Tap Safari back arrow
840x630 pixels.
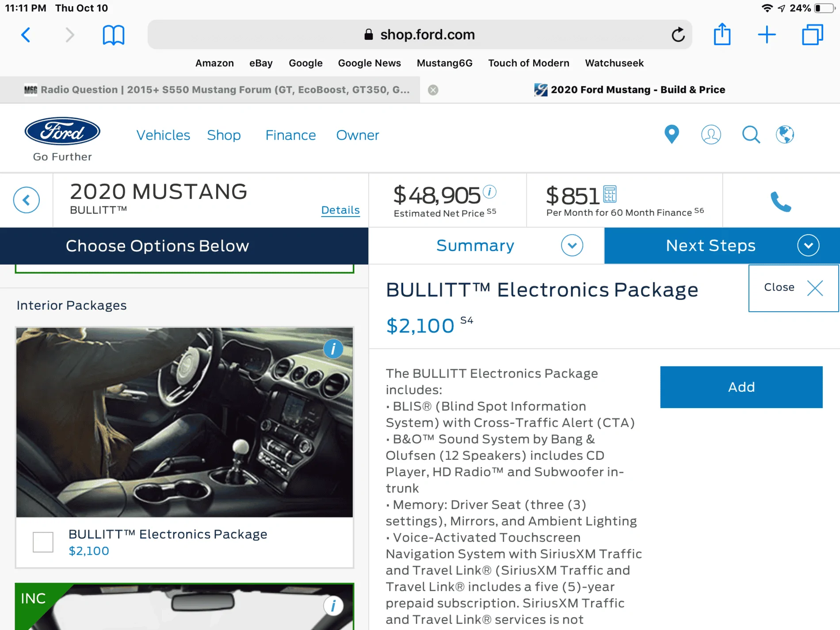26,34
